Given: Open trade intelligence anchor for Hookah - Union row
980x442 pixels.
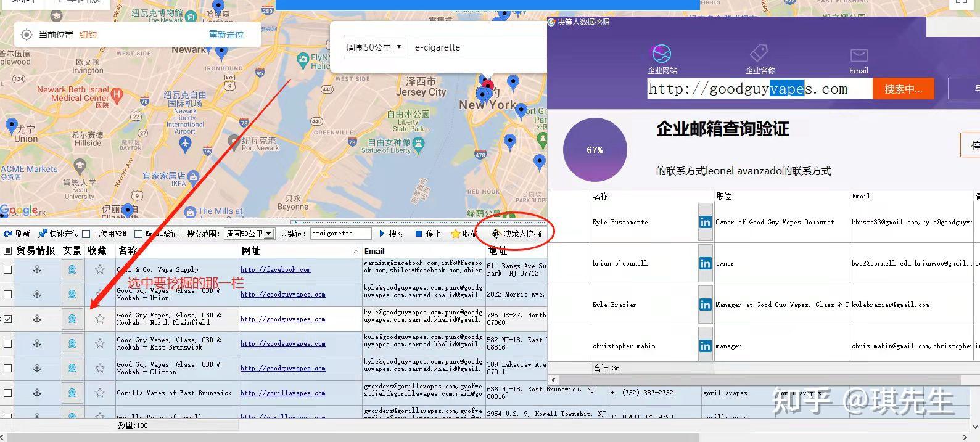Looking at the screenshot, I should (37, 294).
